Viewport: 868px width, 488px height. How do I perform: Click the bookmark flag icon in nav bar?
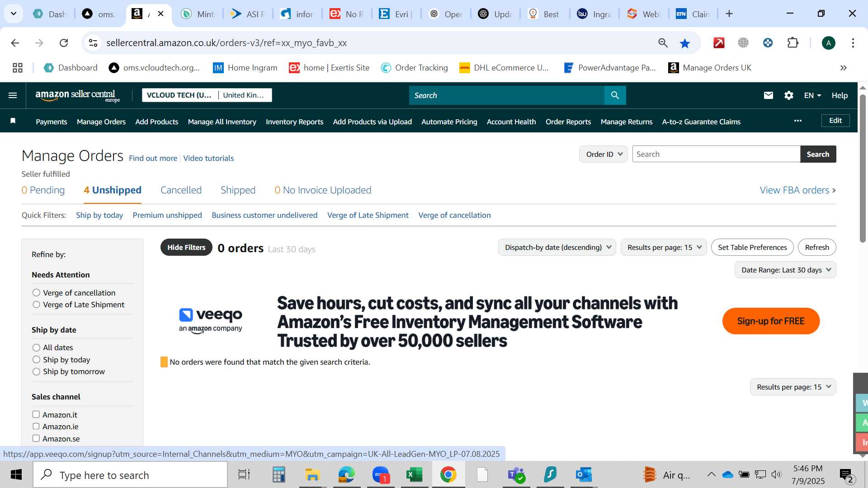pyautogui.click(x=13, y=121)
